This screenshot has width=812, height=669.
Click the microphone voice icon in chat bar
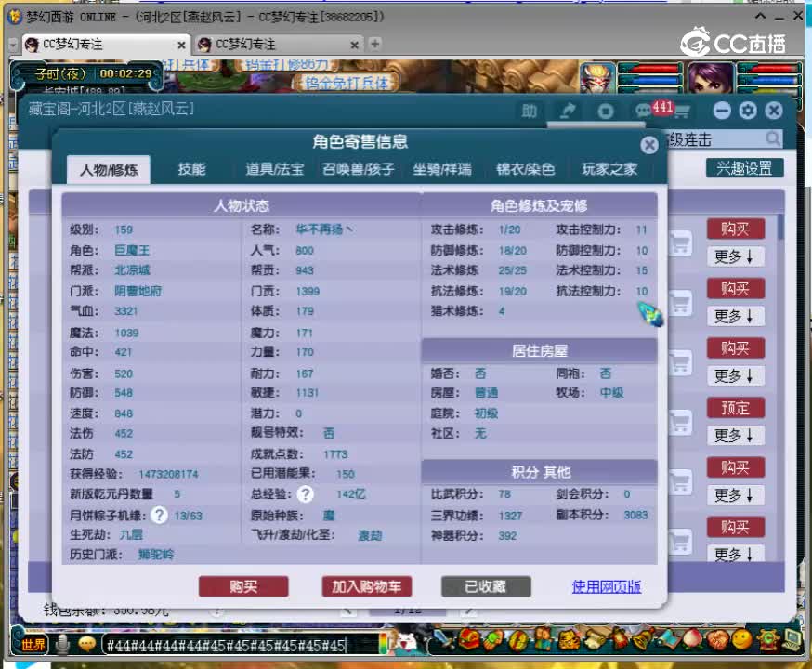(62, 645)
